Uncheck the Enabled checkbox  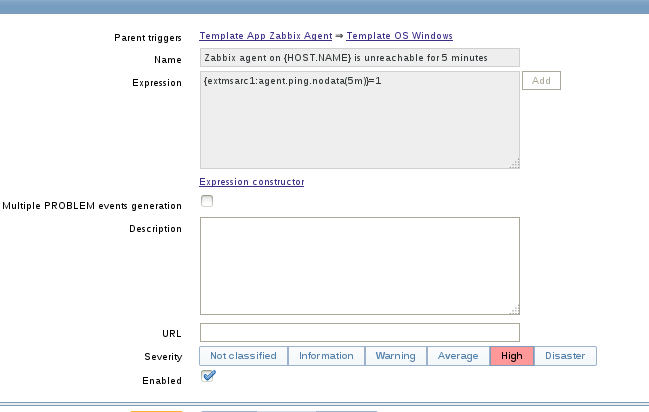[208, 376]
